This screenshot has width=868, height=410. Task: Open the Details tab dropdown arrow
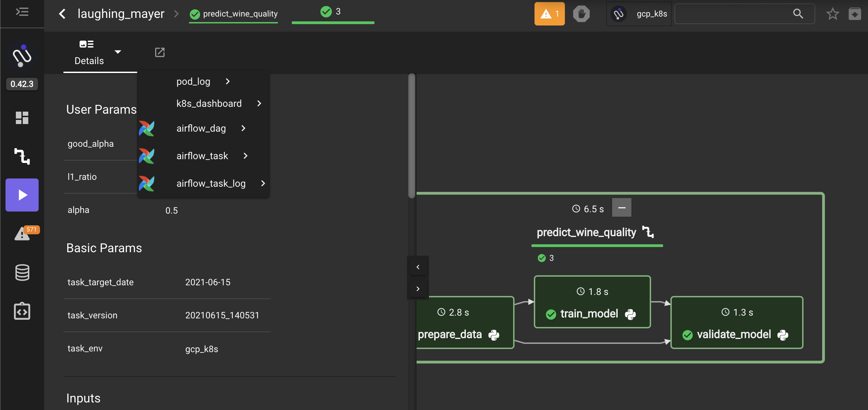[x=118, y=52]
